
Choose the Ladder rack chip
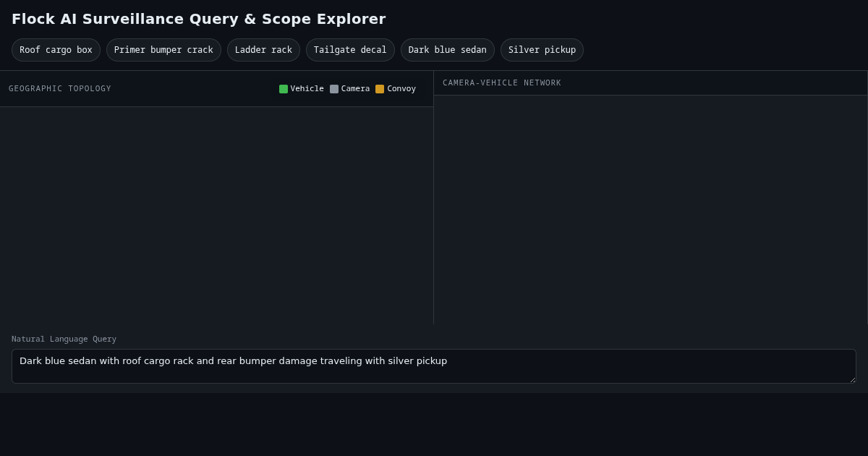[263, 50]
